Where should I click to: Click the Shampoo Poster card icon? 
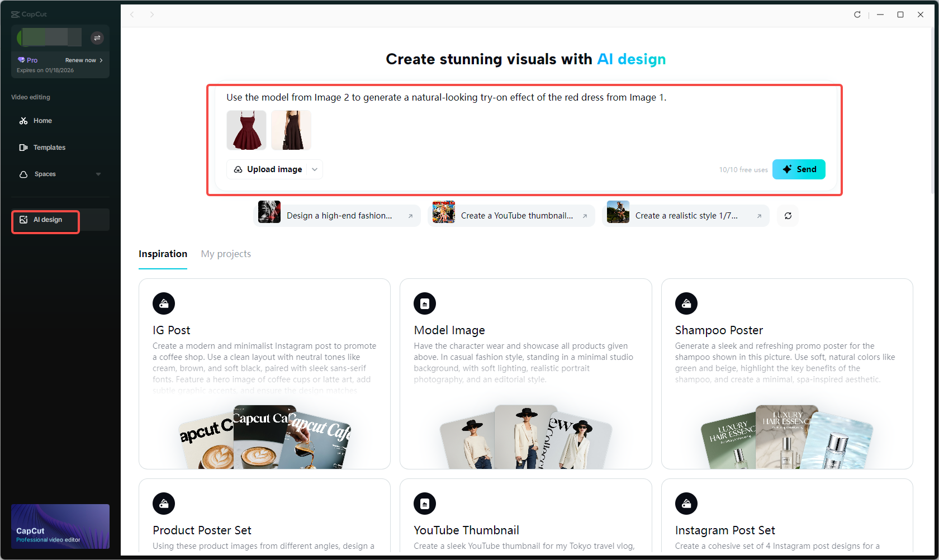686,303
